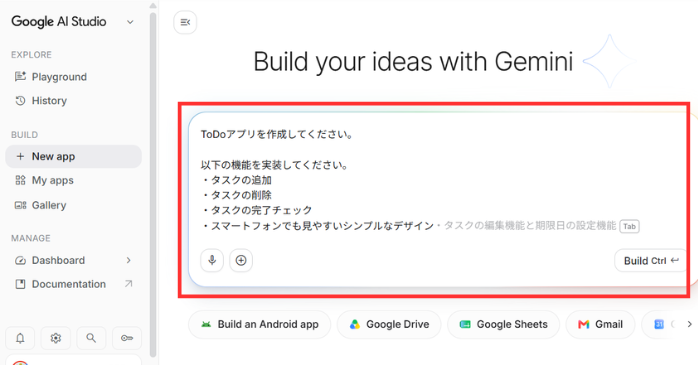Click the line '・タスクの削除' in prompt
Screen dimensions: 698x365
click(x=236, y=195)
